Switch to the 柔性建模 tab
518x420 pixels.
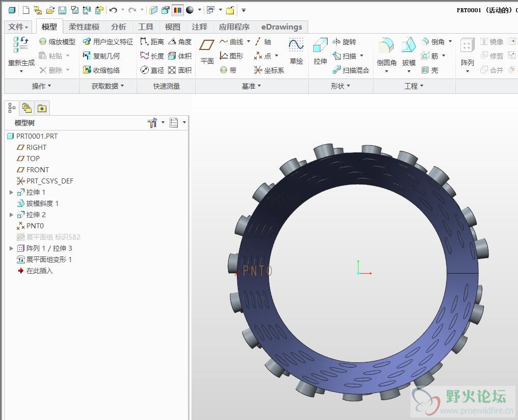point(84,27)
